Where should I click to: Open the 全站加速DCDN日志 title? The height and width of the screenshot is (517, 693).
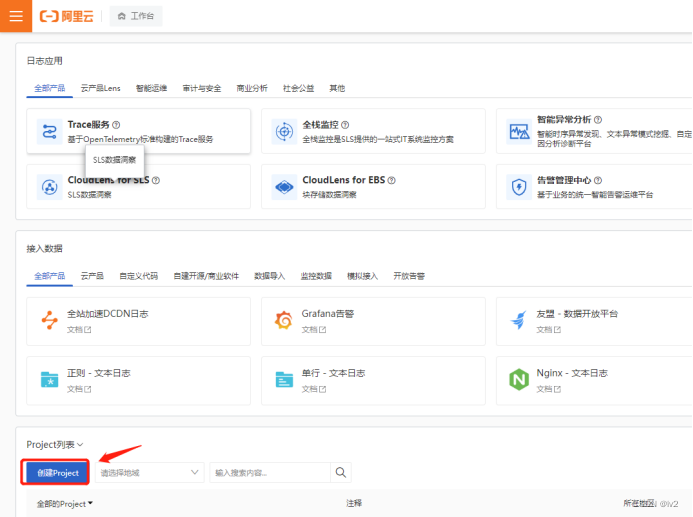pyautogui.click(x=108, y=314)
